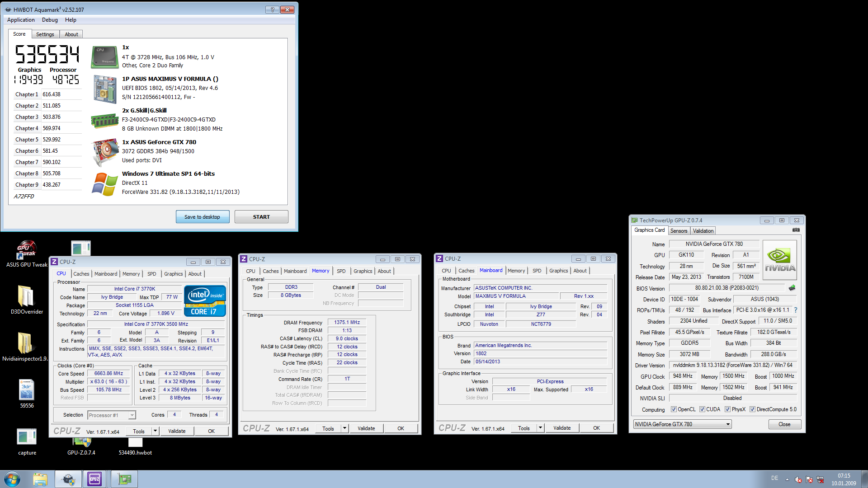Open the D3DOverrider folder icon
This screenshot has height=488, width=868.
27,299
